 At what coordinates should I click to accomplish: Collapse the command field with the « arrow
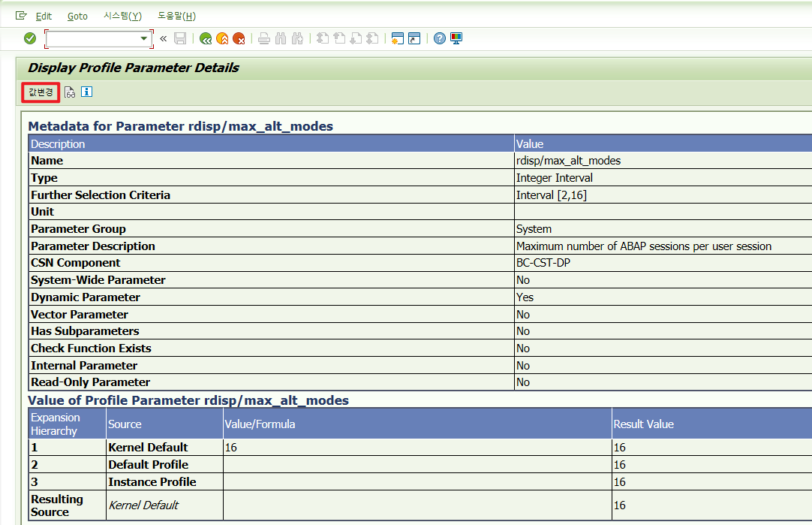(x=164, y=38)
